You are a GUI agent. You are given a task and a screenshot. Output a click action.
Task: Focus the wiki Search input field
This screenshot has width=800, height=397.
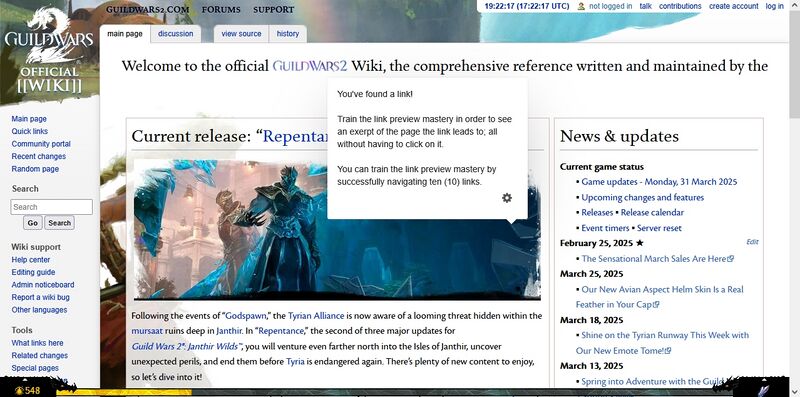52,207
